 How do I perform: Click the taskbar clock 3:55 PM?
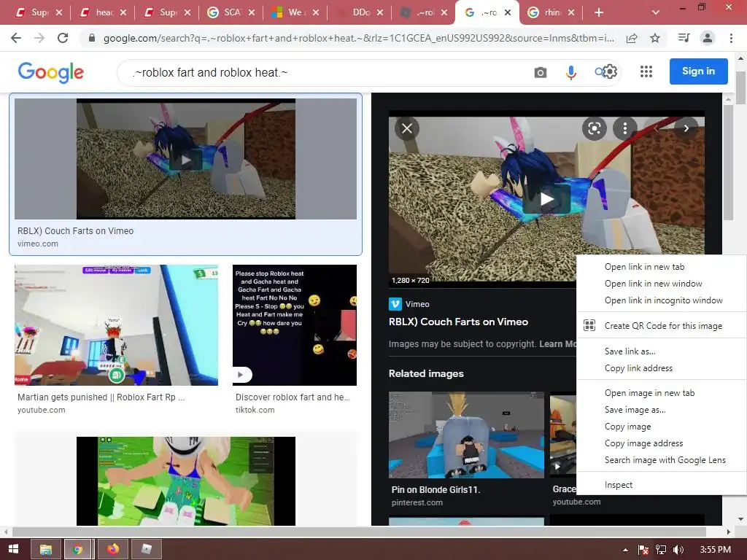pyautogui.click(x=715, y=550)
